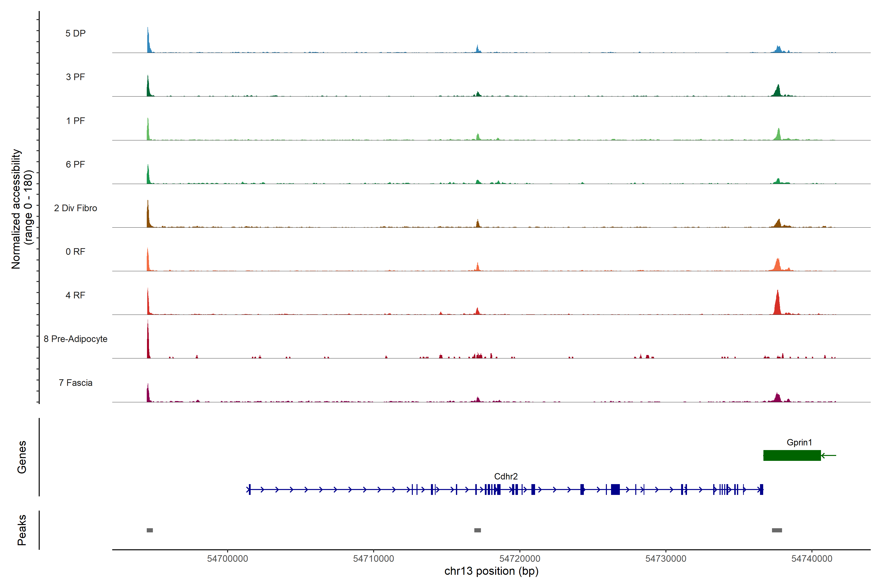Screen dimensions: 882x588
Task: Click the rightmost gray peak marker
Action: coord(777,530)
